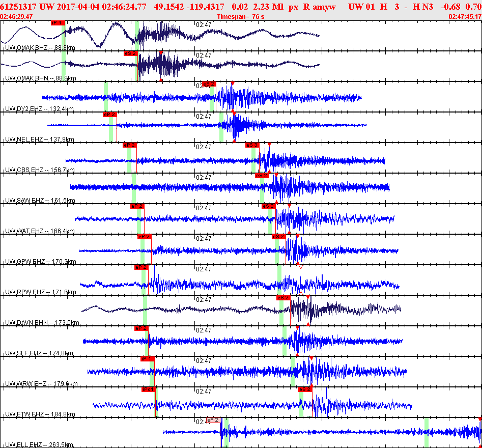
Task: Click the start time '02:46:29.47'
Action: [x=16, y=17]
